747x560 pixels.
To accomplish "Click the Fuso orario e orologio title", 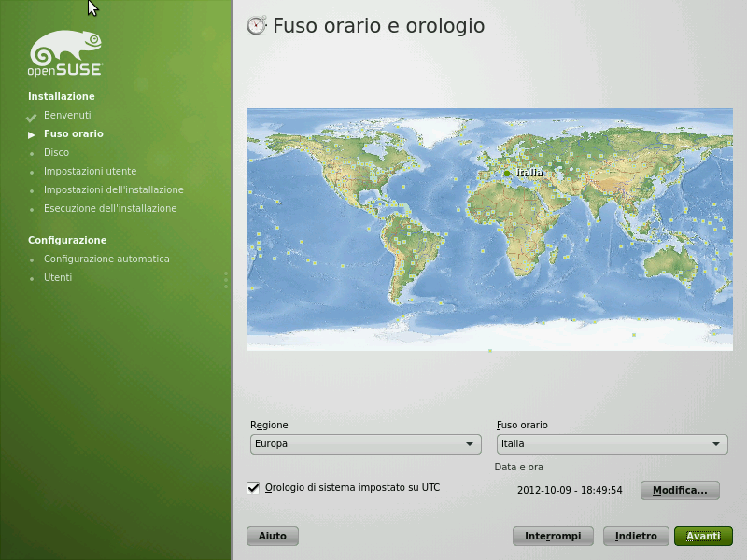I will pos(379,26).
